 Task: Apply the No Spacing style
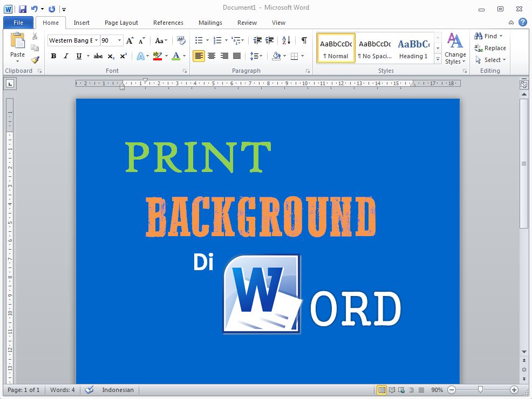pyautogui.click(x=375, y=48)
